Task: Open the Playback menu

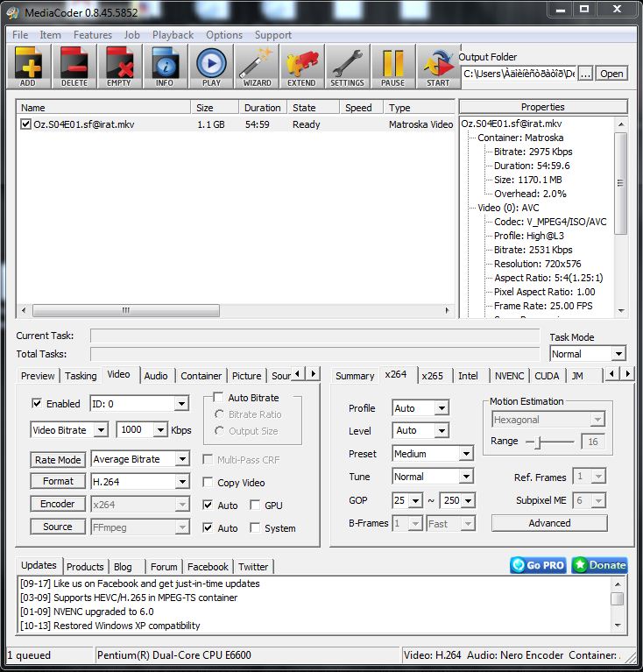Action: pyautogui.click(x=173, y=35)
